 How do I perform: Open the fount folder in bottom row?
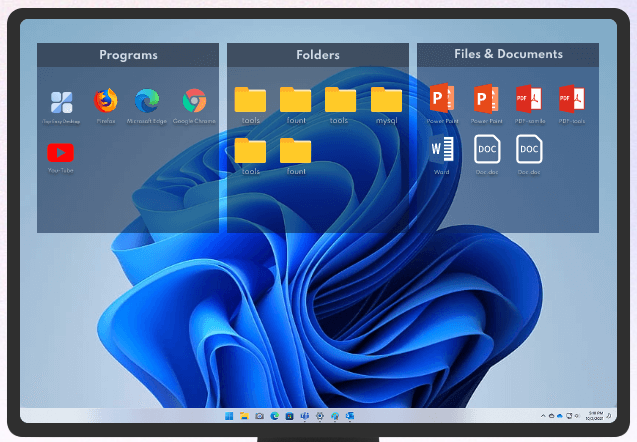(x=295, y=151)
